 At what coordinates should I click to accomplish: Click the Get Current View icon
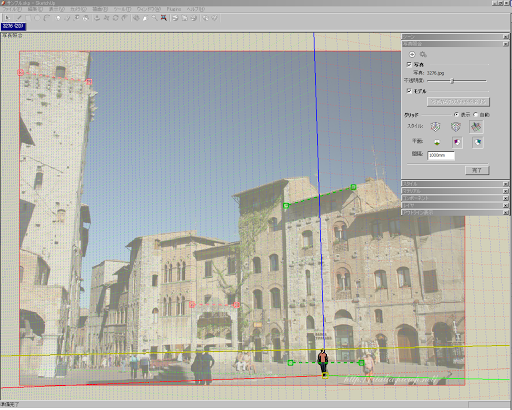pyautogui.click(x=175, y=18)
